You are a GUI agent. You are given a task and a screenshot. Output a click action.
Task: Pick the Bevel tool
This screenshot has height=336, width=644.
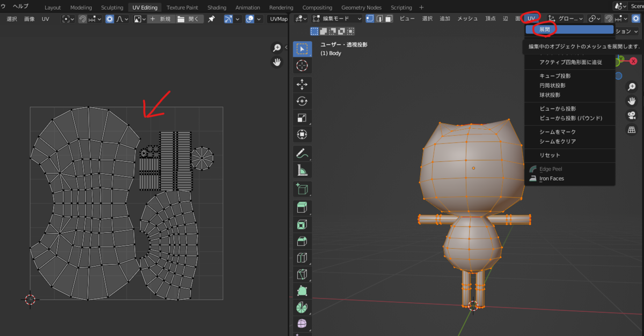[302, 241]
